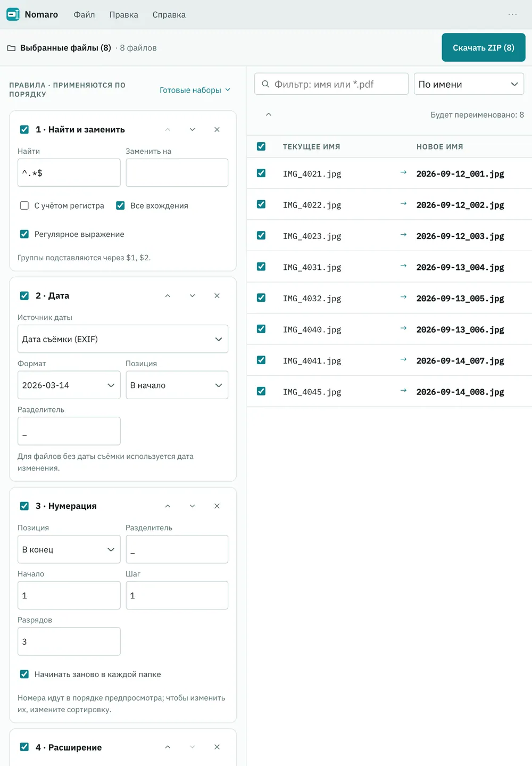The height and width of the screenshot is (766, 532).
Task: Open the Файл menu
Action: 84,14
